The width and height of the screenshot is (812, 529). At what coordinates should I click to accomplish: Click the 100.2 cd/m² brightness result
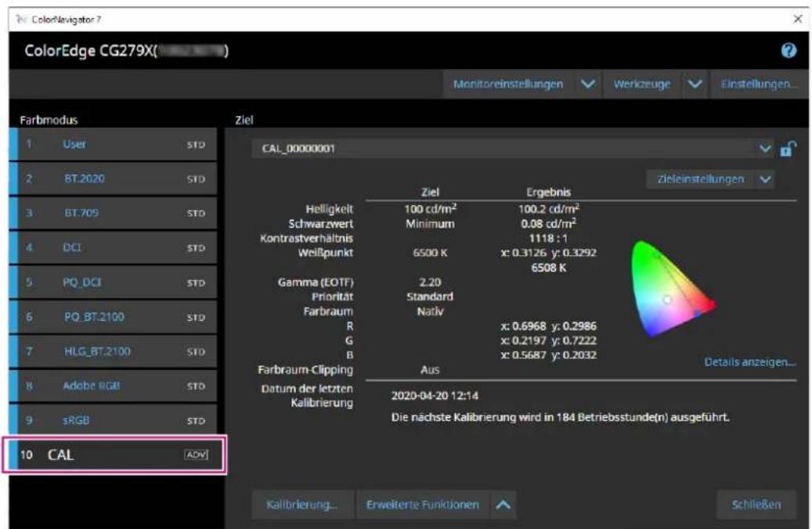(x=548, y=209)
